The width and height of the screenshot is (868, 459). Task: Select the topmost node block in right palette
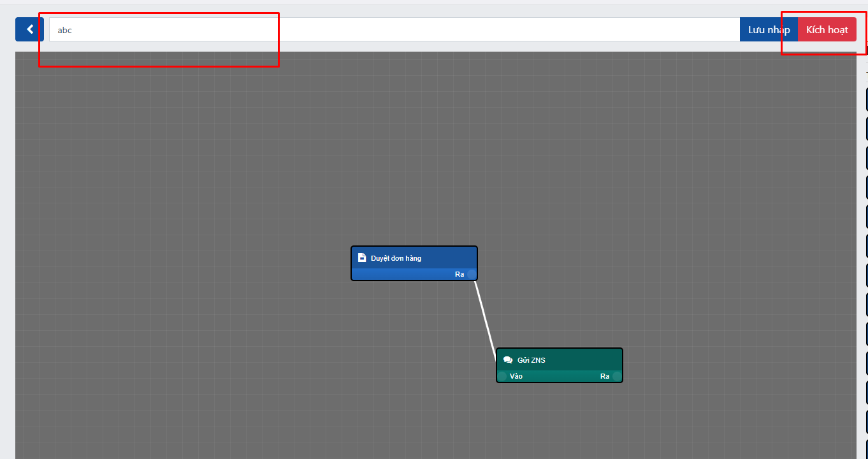pyautogui.click(x=866, y=99)
